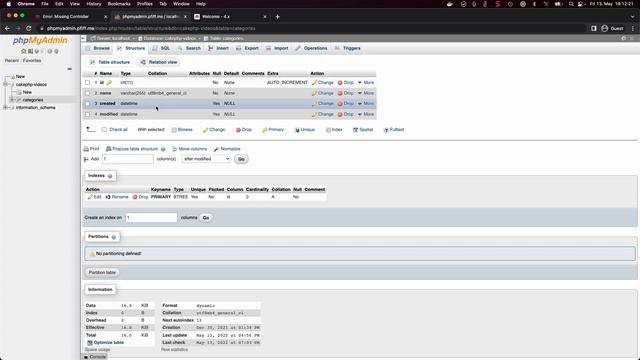Tick the checkbox for modified column
This screenshot has height=360, width=640.
click(87, 114)
